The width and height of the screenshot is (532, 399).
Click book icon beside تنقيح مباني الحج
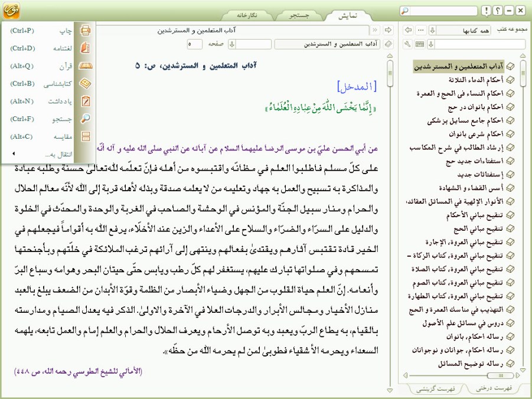(x=510, y=228)
